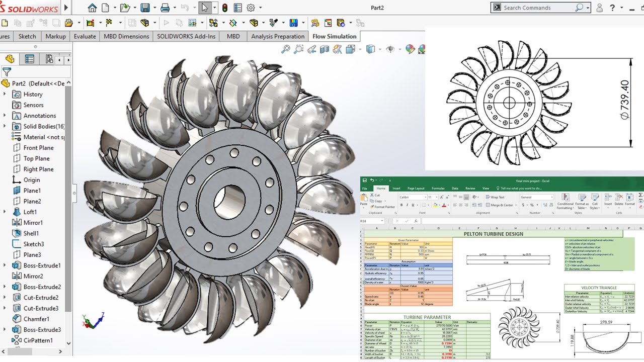Click Conditional Formatting in Excel
This screenshot has width=644, height=362.
point(565,201)
